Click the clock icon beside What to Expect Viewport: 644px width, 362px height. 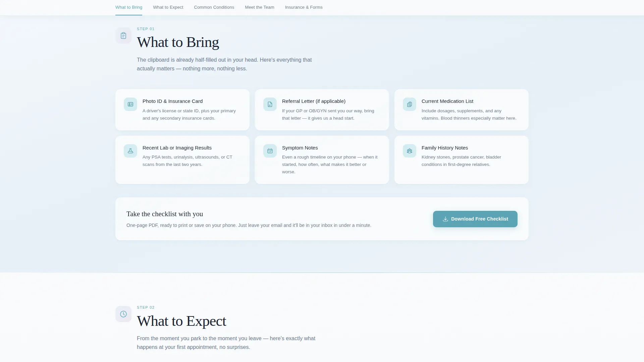pyautogui.click(x=123, y=314)
